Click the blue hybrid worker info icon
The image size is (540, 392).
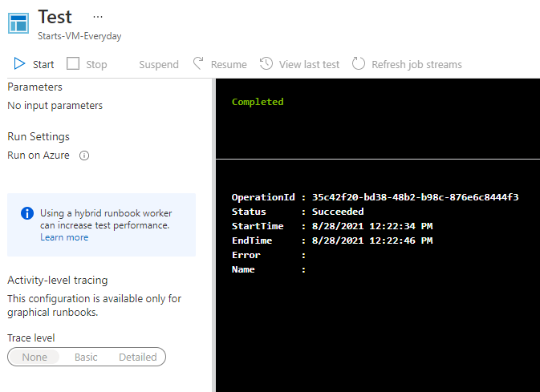point(27,213)
